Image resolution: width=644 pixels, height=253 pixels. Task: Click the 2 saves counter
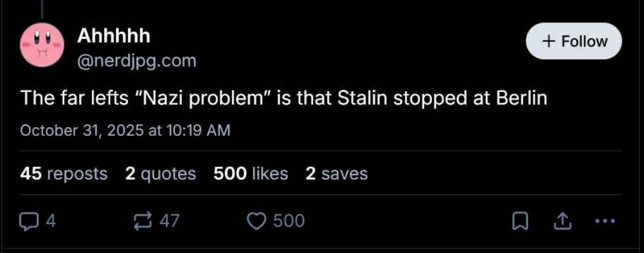[336, 174]
